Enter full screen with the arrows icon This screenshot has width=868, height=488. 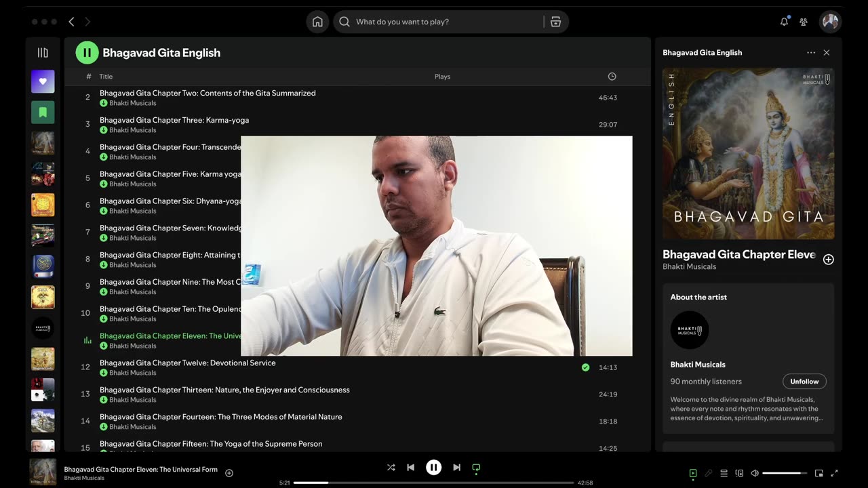click(x=834, y=473)
